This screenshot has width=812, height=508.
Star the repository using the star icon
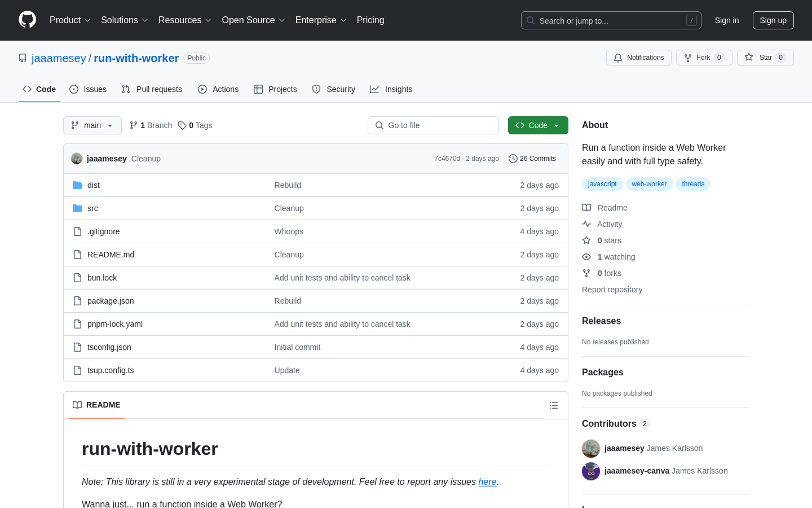click(x=750, y=57)
